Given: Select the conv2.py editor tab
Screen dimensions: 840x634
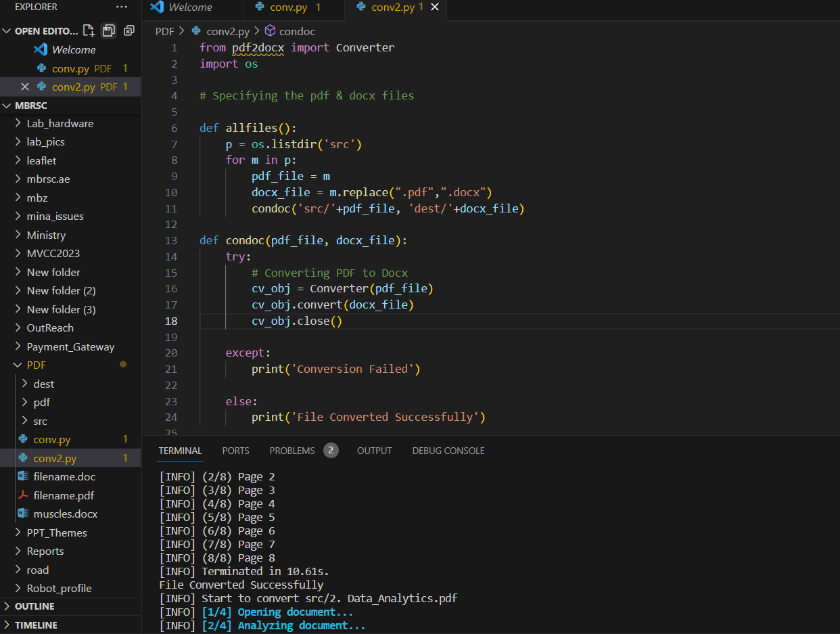Looking at the screenshot, I should click(394, 7).
